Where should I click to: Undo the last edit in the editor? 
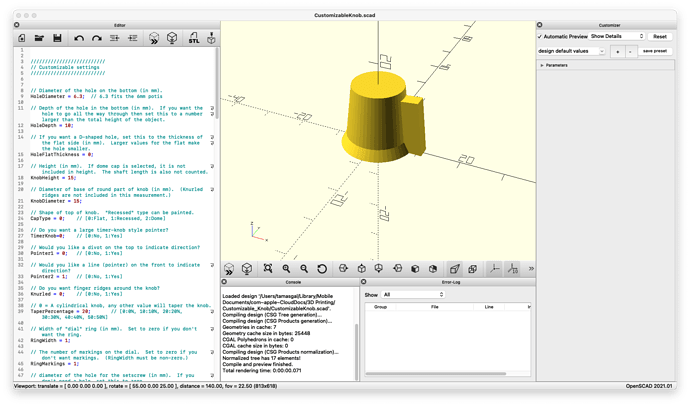point(79,38)
